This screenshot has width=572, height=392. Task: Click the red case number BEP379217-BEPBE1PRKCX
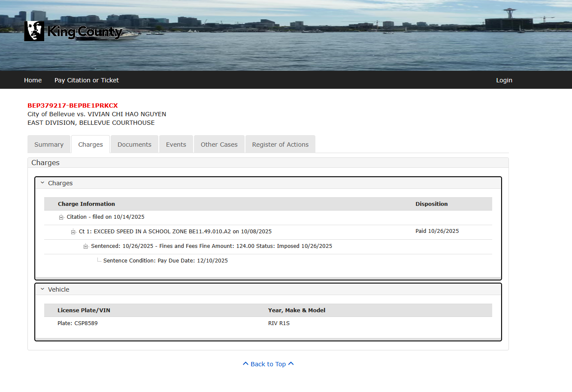point(73,106)
